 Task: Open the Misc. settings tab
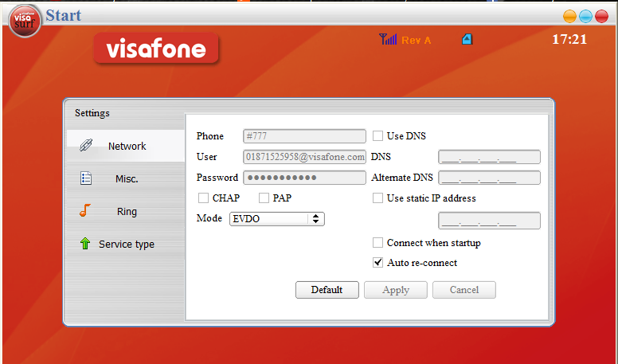point(126,178)
